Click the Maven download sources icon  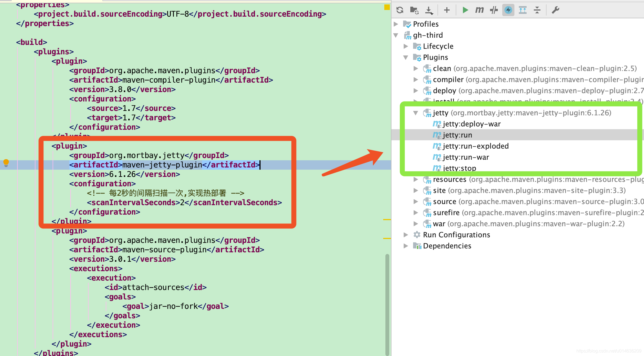coord(429,10)
